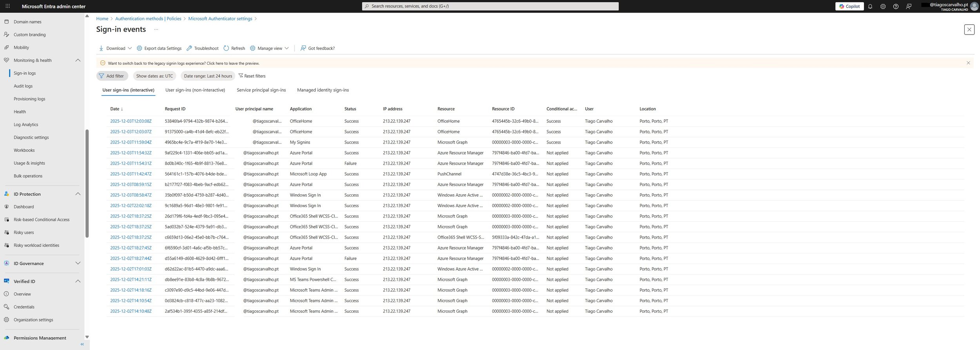Viewport: 980px width, 350px height.
Task: Select User sign-ins (interactive) tab
Action: (128, 90)
